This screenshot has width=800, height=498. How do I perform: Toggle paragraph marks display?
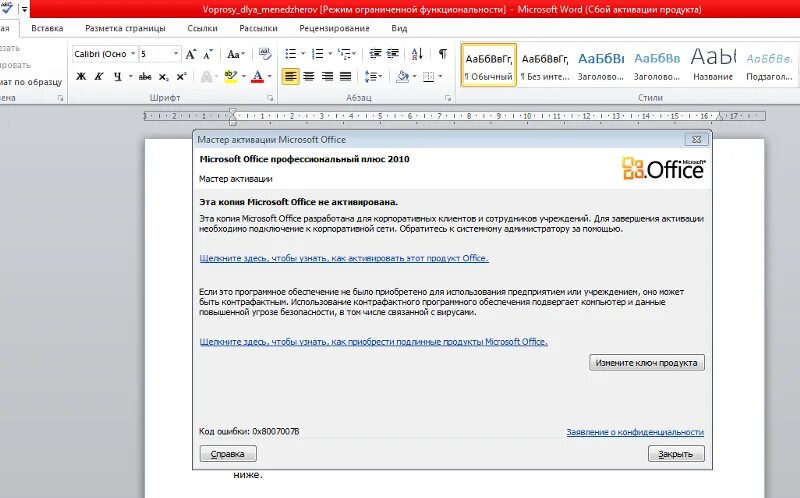click(442, 54)
